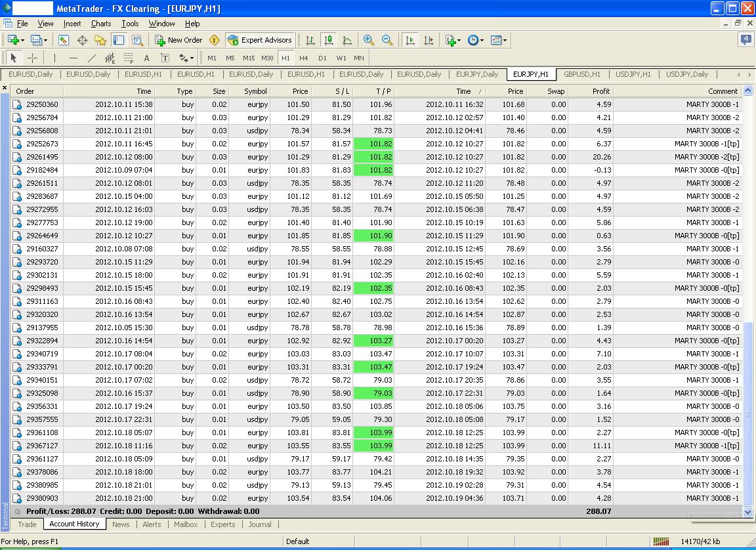Close the Terminal panel with X
The height and width of the screenshot is (550, 756).
[x=5, y=88]
